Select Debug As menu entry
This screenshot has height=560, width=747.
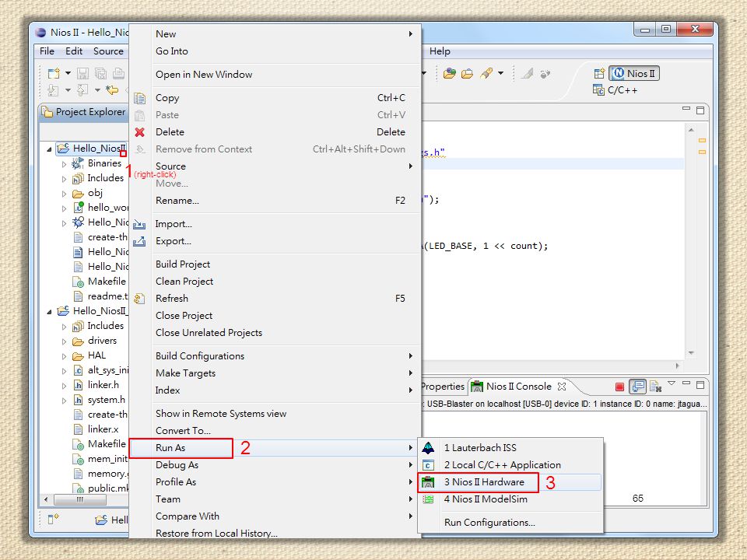(275, 465)
